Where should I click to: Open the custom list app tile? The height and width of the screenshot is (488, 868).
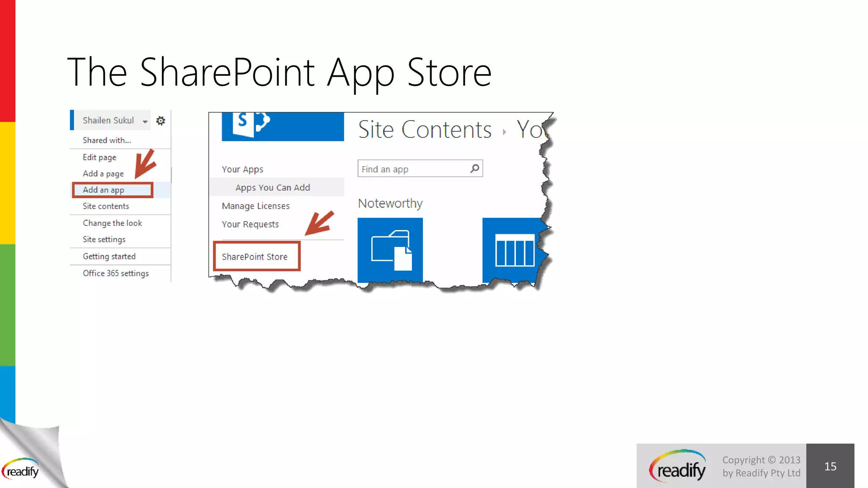pyautogui.click(x=515, y=250)
